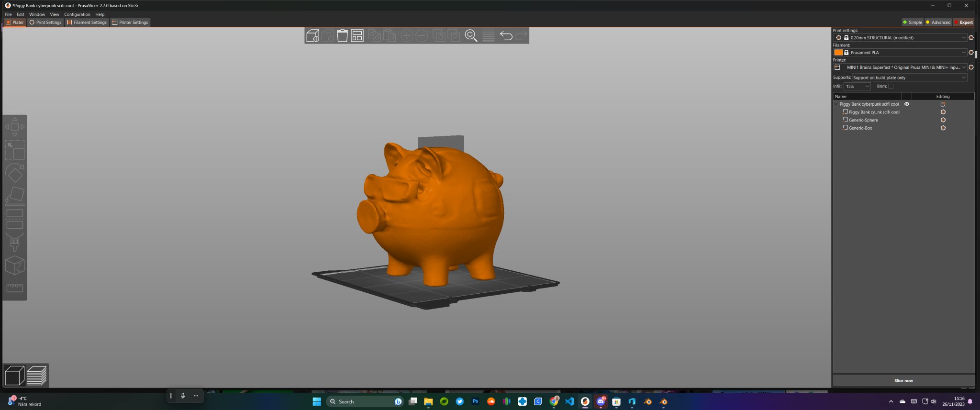The width and height of the screenshot is (980, 410).
Task: Click the orange filament color swatch
Action: [x=838, y=53]
